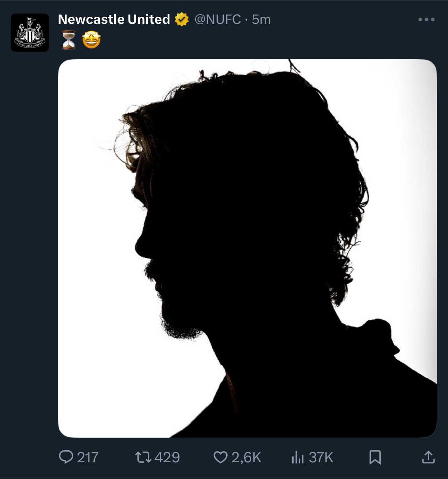Click the 37K views count
The width and height of the screenshot is (448, 479).
(321, 458)
